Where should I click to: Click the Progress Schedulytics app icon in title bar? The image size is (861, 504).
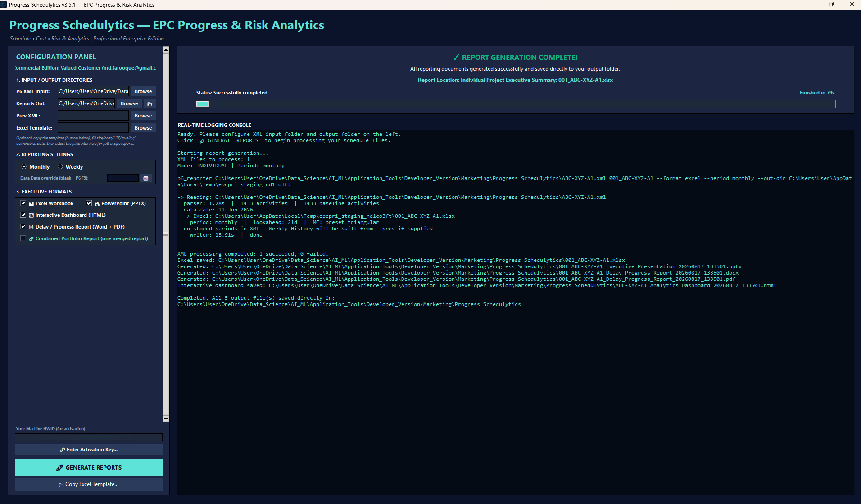click(x=4, y=4)
